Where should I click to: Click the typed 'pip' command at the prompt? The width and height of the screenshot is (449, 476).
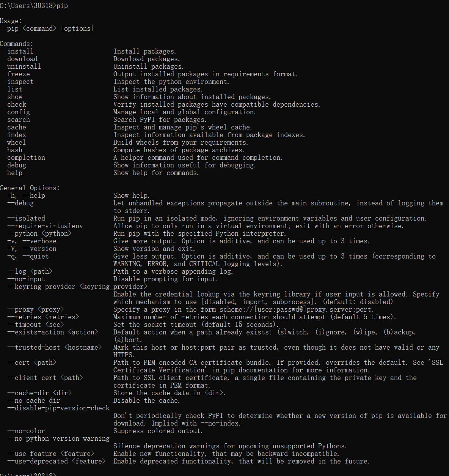(x=62, y=6)
